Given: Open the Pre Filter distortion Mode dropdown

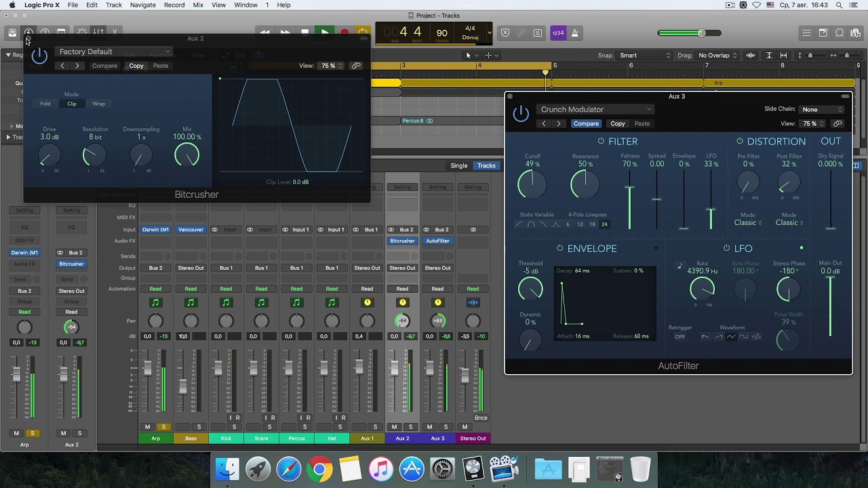Looking at the screenshot, I should [x=748, y=222].
